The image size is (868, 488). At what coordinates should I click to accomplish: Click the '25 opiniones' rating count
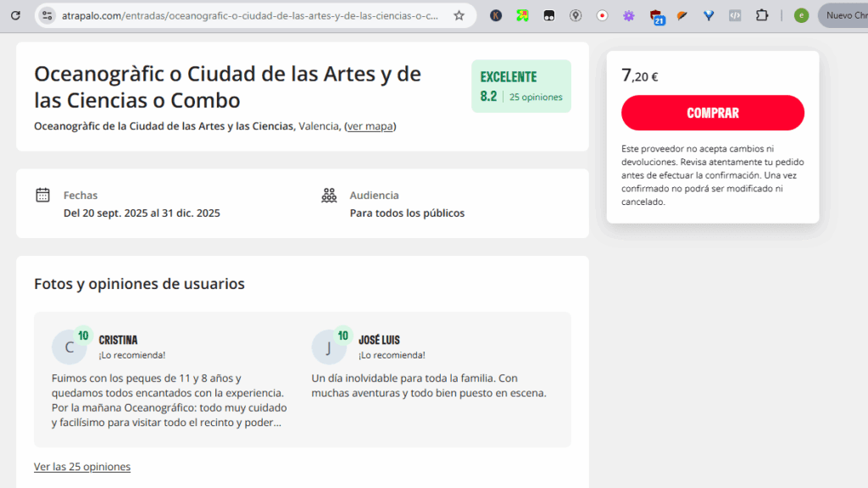[x=536, y=97]
